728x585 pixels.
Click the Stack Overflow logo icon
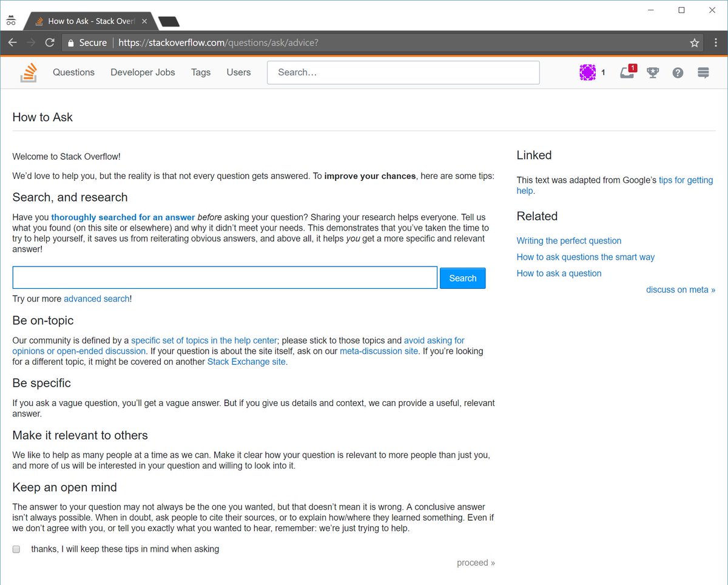pos(29,72)
